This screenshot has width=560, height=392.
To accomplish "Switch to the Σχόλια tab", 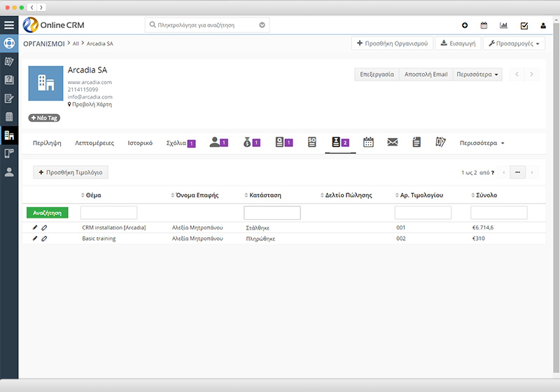I will tap(181, 143).
